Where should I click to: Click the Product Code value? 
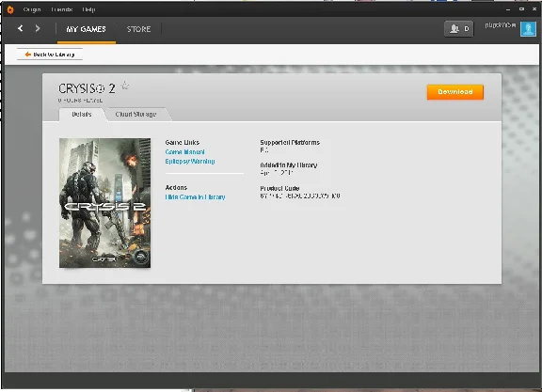click(x=300, y=196)
